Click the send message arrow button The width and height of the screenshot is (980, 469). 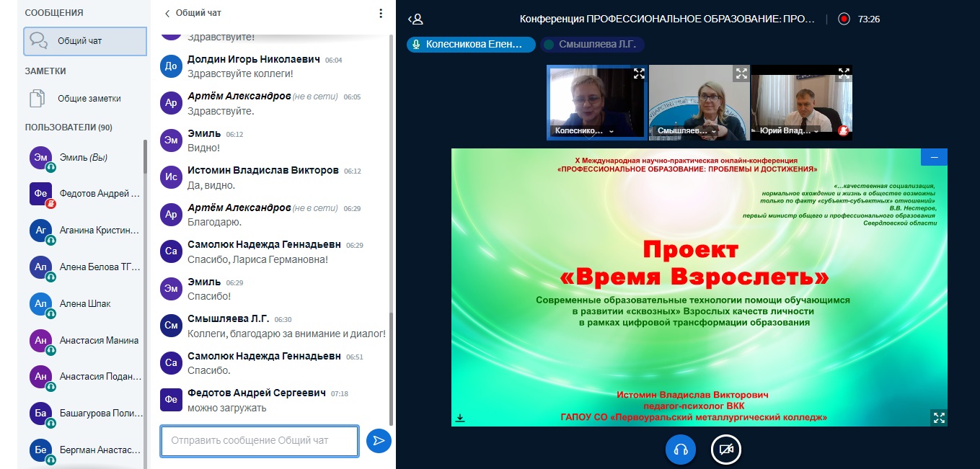point(379,441)
